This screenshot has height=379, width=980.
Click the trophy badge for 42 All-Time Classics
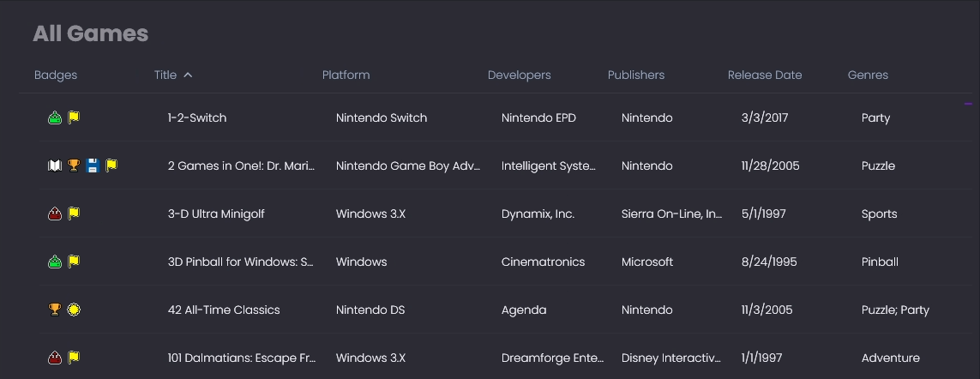coord(55,310)
